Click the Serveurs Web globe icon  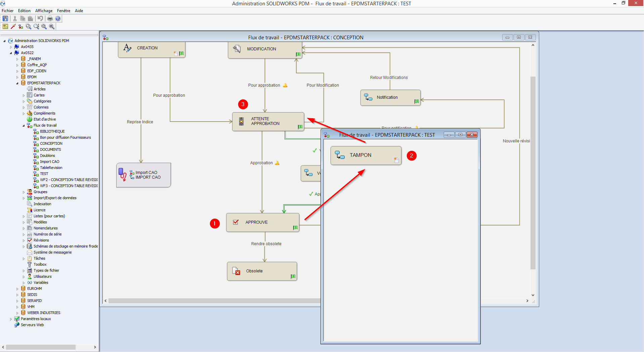pyautogui.click(x=17, y=325)
